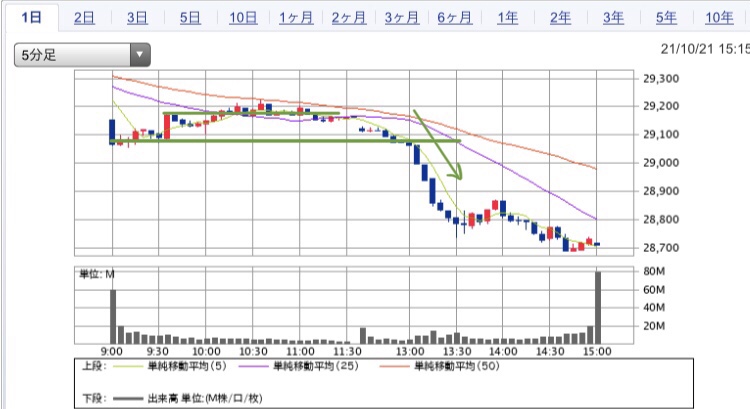Click the 80M closing volume bar at 15:00
The image size is (750, 409).
pos(598,308)
